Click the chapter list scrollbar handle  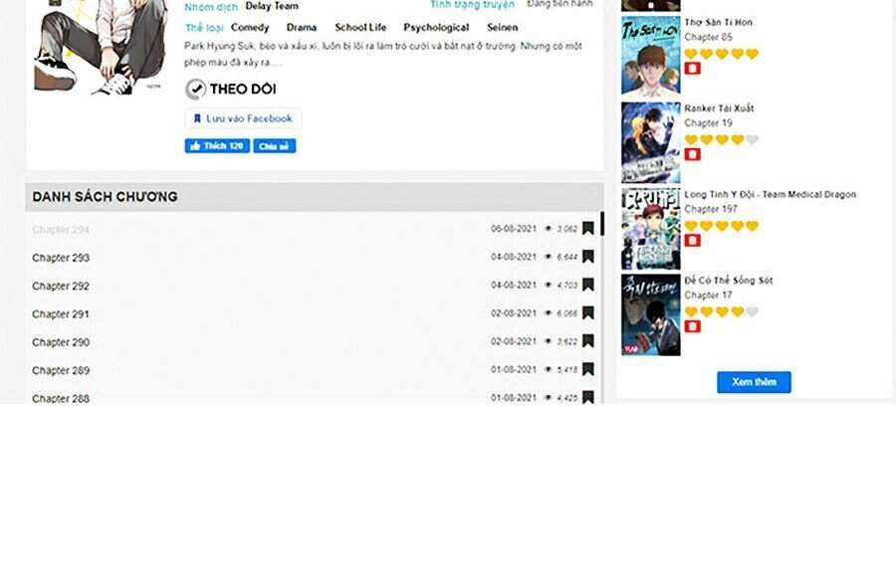point(601,225)
